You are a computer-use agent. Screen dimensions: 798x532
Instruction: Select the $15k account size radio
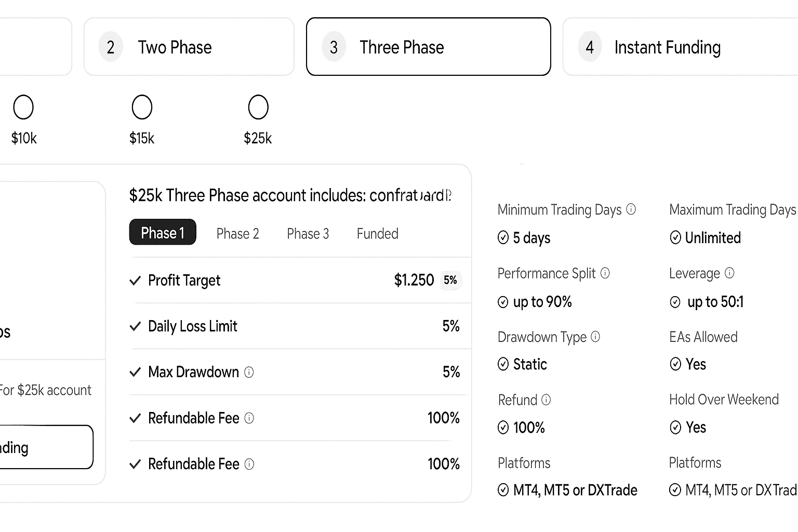[x=142, y=108]
